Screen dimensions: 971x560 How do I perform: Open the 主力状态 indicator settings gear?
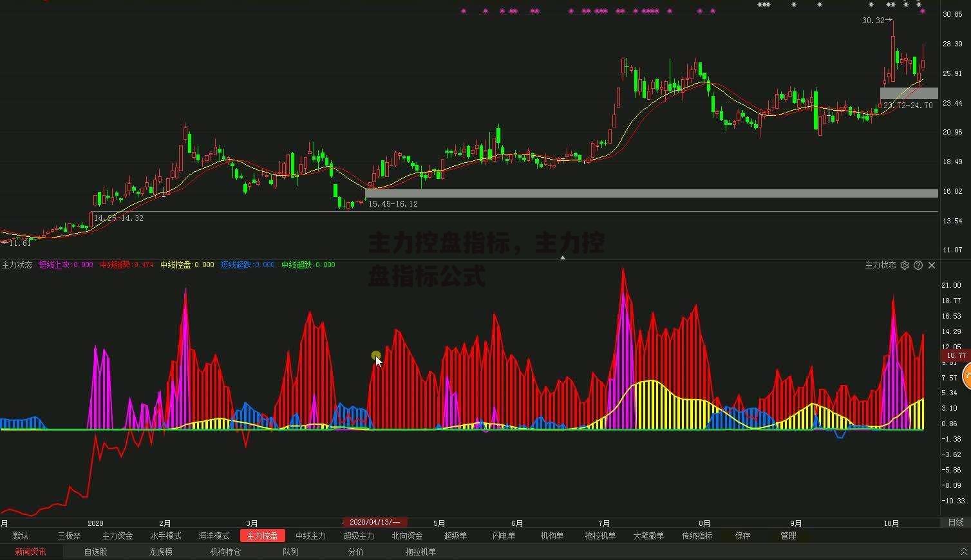point(905,265)
